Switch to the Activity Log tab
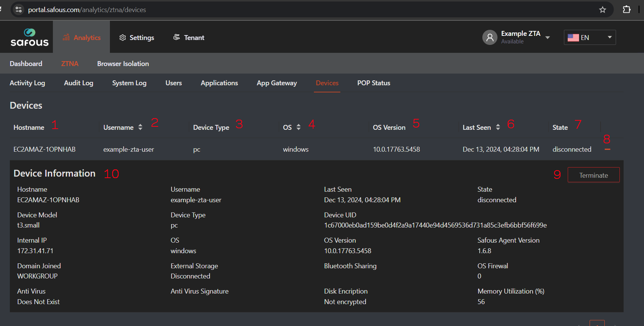Image resolution: width=644 pixels, height=326 pixels. (27, 83)
